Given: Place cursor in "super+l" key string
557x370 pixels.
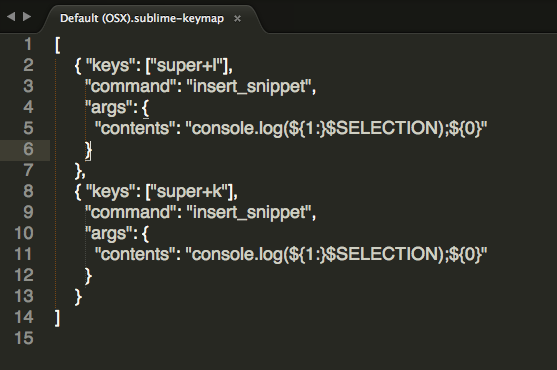Looking at the screenshot, I should [x=189, y=66].
